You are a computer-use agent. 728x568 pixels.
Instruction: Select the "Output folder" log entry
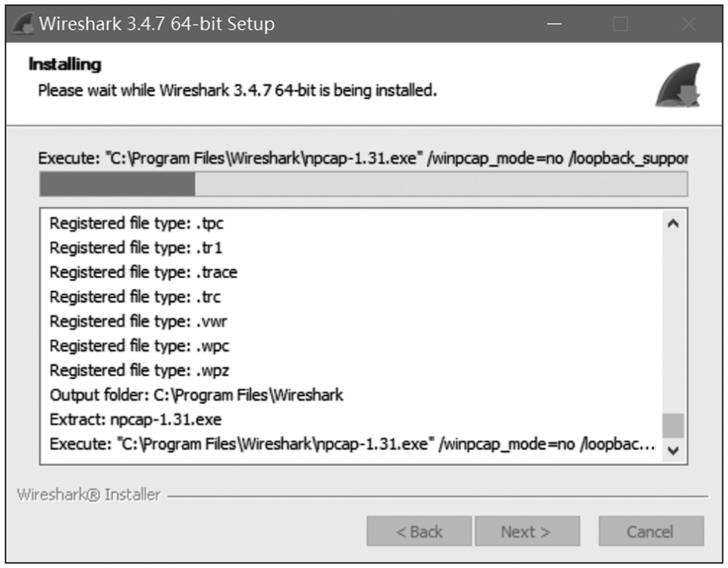[196, 395]
